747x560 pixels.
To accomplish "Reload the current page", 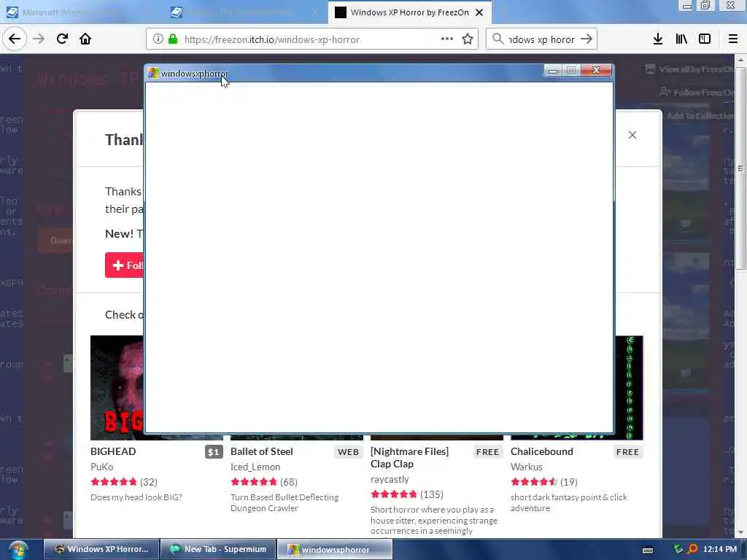I will click(62, 39).
